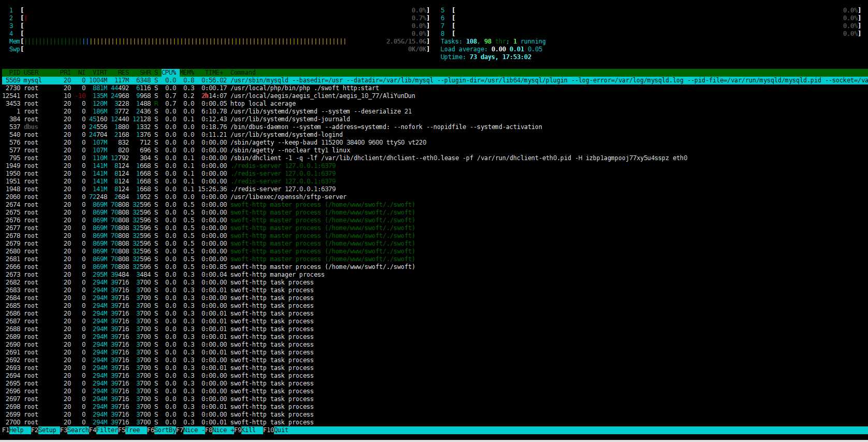The width and height of the screenshot is (868, 442).
Task: Click the Tasks count summary line
Action: tap(493, 41)
